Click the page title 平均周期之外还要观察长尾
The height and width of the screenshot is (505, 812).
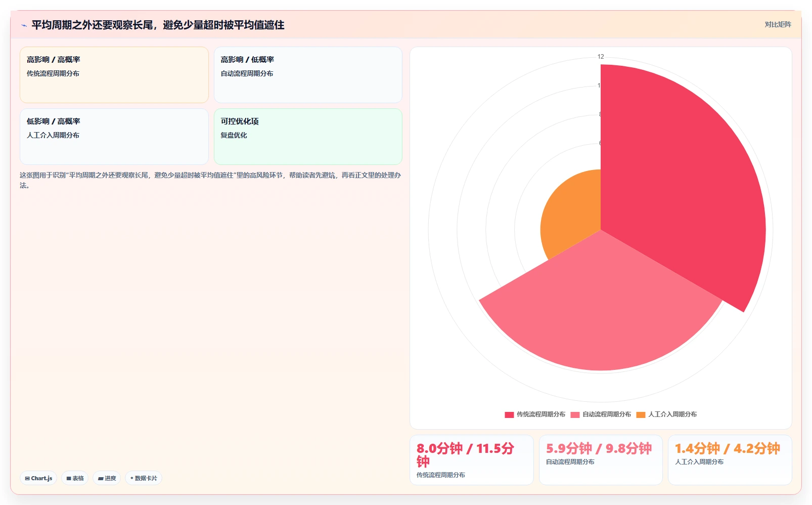click(x=158, y=25)
